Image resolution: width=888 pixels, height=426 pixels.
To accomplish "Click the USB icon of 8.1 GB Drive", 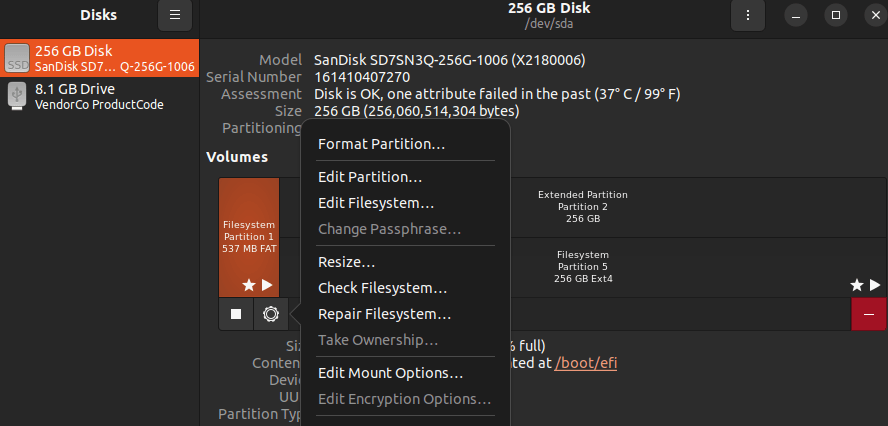I will coord(17,96).
